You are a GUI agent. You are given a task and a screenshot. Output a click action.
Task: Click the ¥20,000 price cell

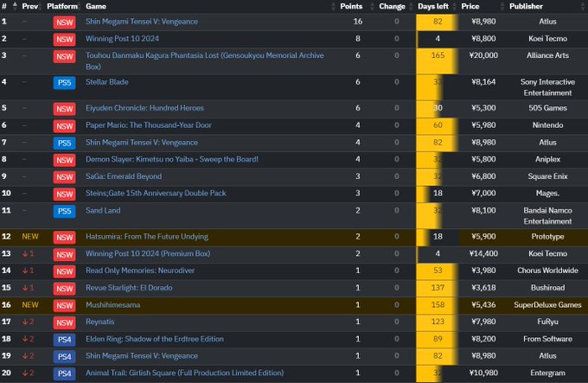[483, 55]
